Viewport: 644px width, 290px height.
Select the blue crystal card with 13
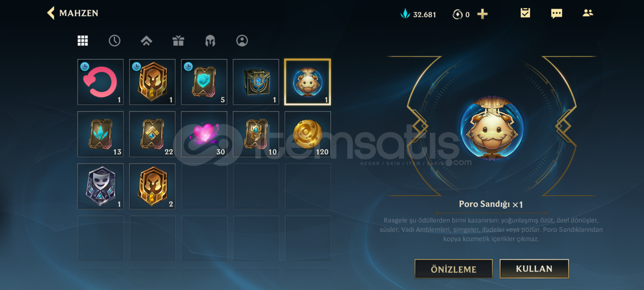point(100,134)
